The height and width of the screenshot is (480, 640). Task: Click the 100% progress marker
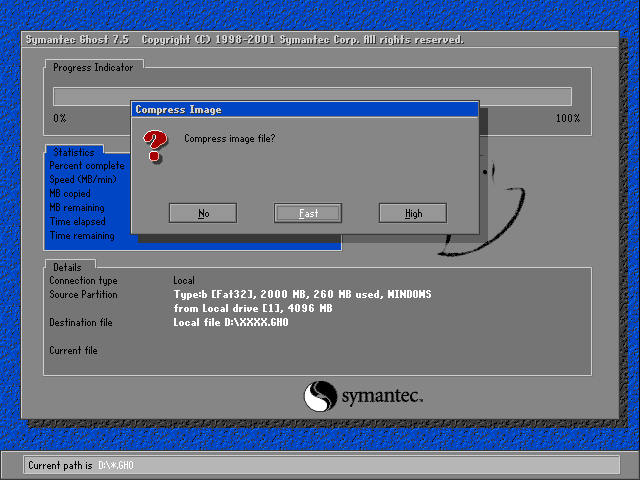point(568,118)
